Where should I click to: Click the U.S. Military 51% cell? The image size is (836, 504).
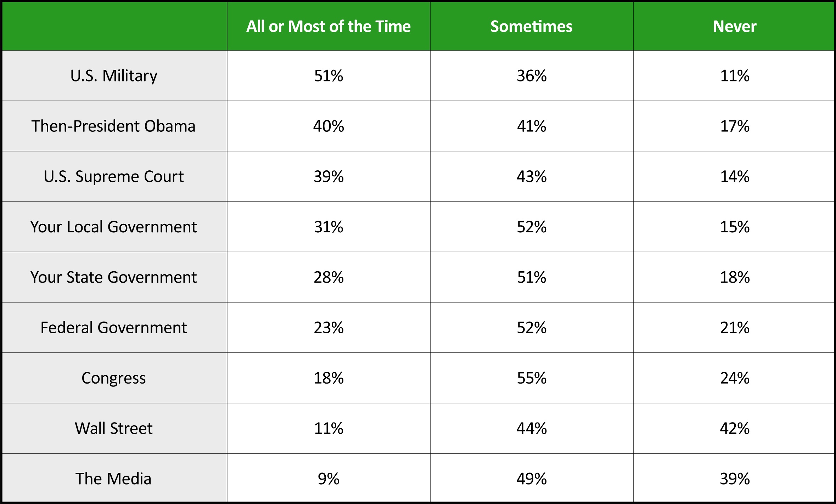click(329, 76)
